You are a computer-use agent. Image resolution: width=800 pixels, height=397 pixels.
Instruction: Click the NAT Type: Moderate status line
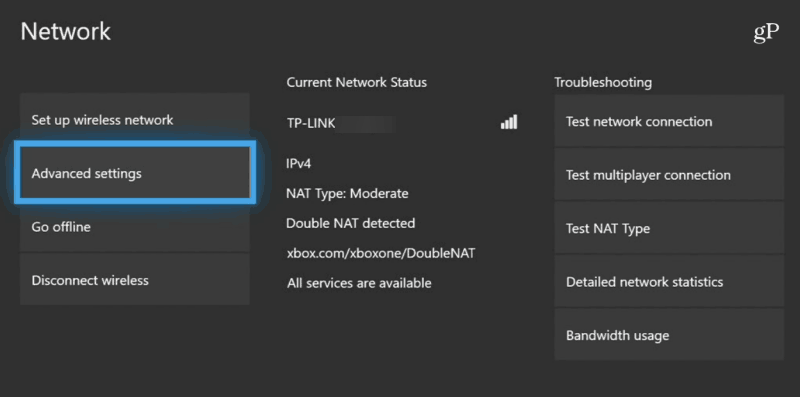347,194
